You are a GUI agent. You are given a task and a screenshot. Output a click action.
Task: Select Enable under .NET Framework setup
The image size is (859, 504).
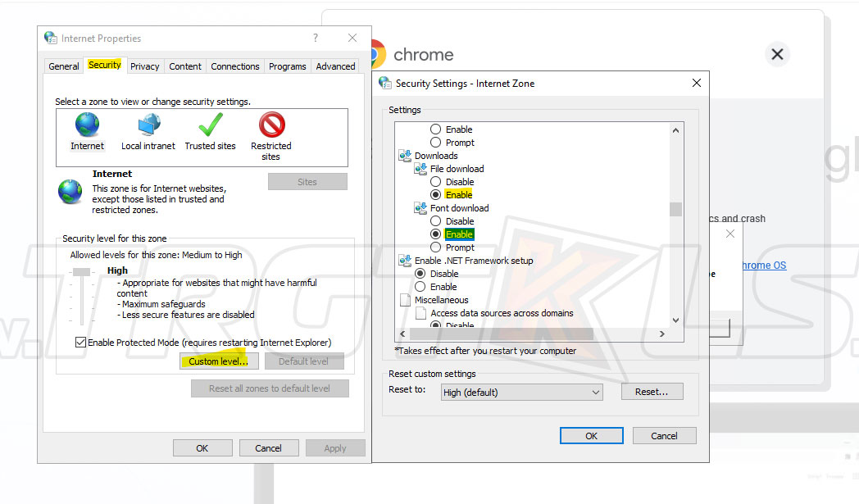[420, 287]
